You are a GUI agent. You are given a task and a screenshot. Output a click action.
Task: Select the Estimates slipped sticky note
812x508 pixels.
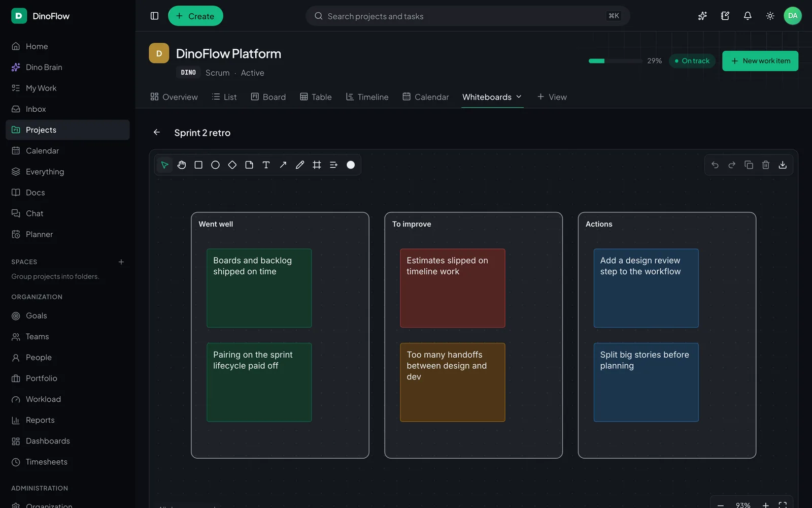pos(453,288)
